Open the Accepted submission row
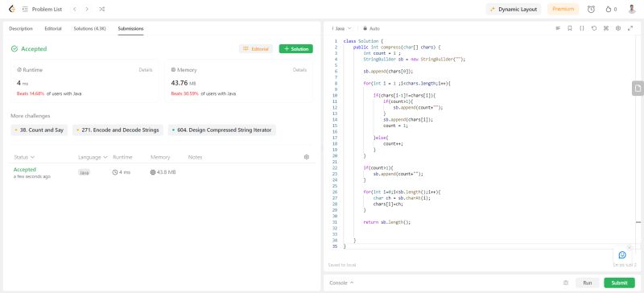Screen dimensions: 644x293 pos(162,172)
